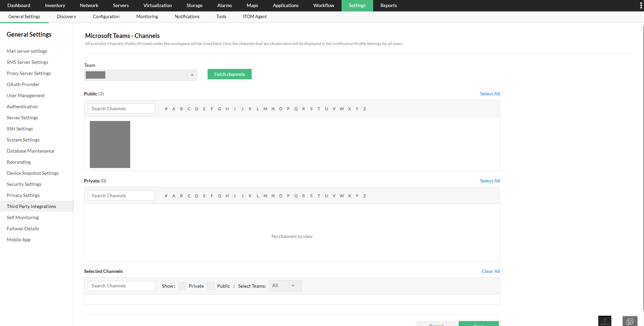This screenshot has width=644, height=326.
Task: Open the Select Teams dropdown
Action: [285, 286]
